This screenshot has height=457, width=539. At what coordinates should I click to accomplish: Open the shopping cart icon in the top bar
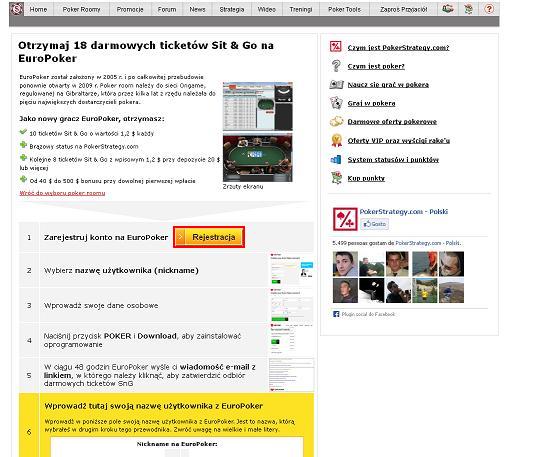tap(468, 9)
